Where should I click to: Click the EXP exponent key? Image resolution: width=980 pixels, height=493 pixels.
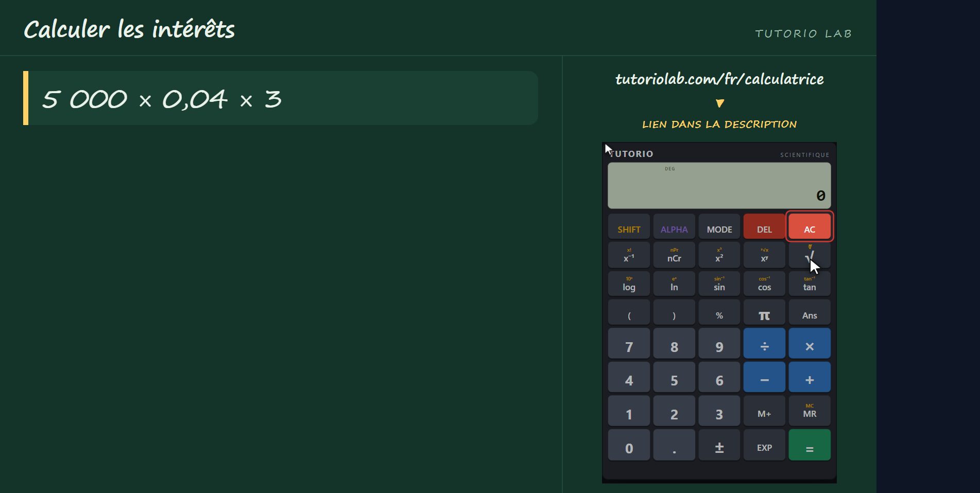pos(764,445)
